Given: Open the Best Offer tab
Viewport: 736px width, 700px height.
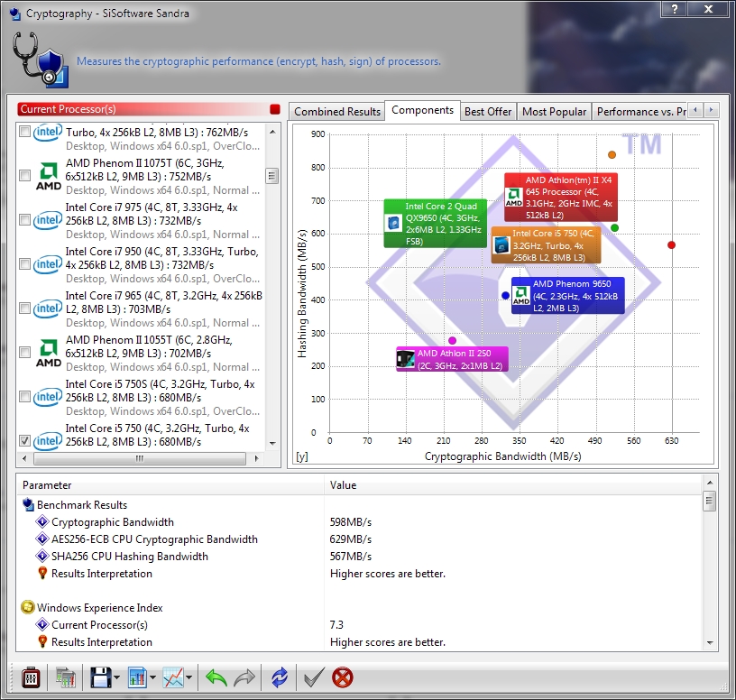Looking at the screenshot, I should click(488, 112).
